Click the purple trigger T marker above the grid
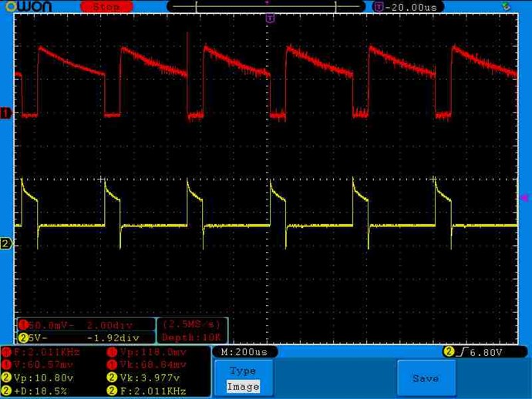The height and width of the screenshot is (399, 532). [x=270, y=18]
